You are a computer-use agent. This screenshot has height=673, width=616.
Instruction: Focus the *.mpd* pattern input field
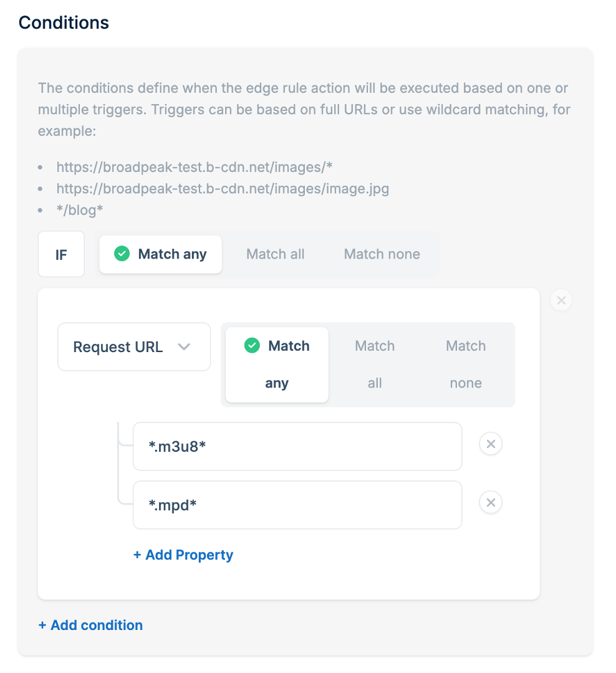[297, 505]
